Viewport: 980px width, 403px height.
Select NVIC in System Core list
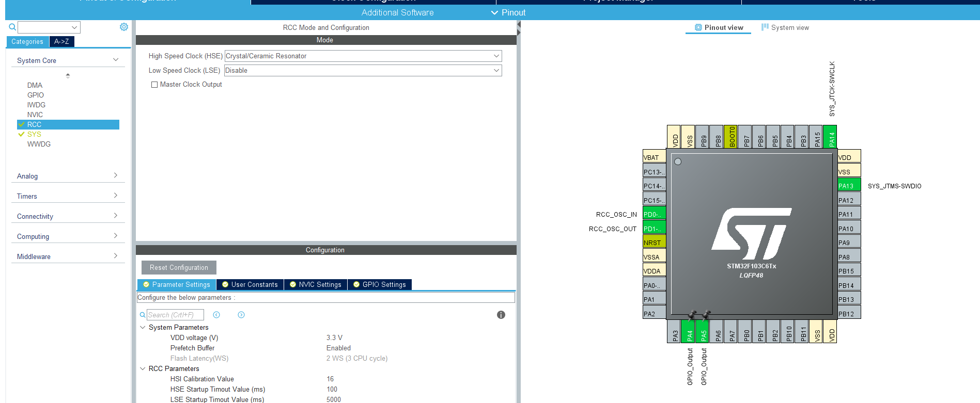click(x=35, y=115)
